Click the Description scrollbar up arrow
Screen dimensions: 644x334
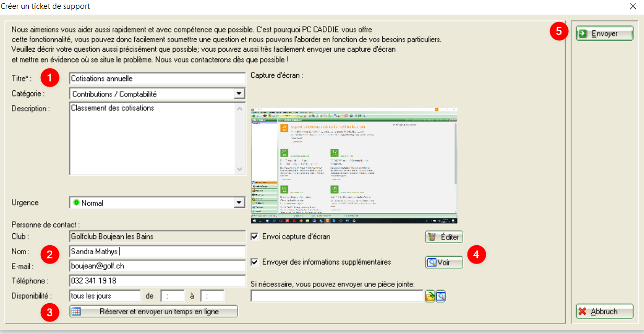(240, 108)
